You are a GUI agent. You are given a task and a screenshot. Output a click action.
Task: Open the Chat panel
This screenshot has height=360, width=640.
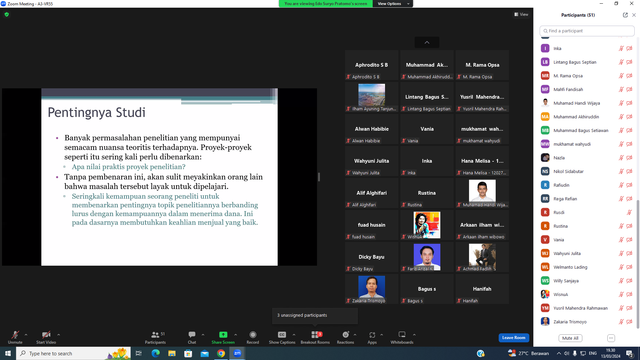pos(192,337)
